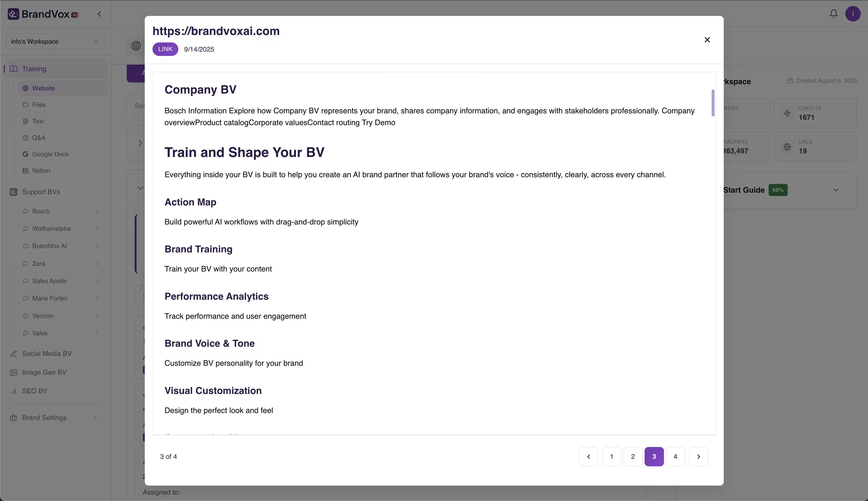This screenshot has width=868, height=501.
Task: Click the notification bell icon
Action: (833, 14)
